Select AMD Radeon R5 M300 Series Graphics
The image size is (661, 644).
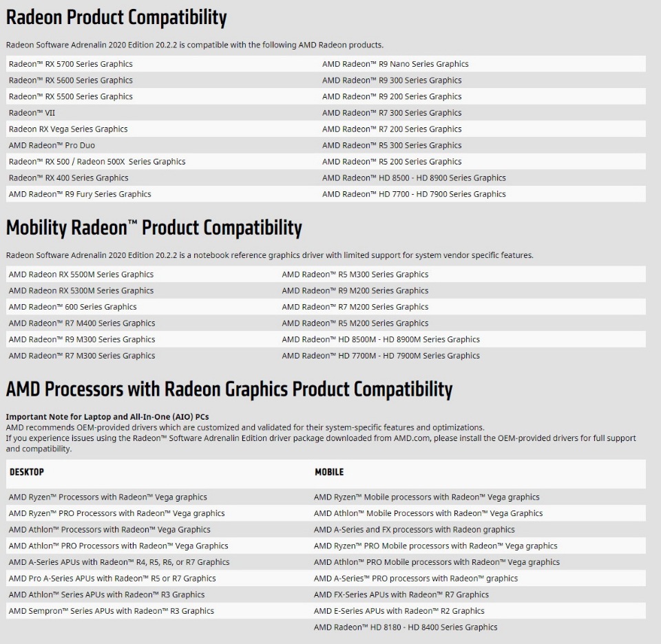point(355,275)
